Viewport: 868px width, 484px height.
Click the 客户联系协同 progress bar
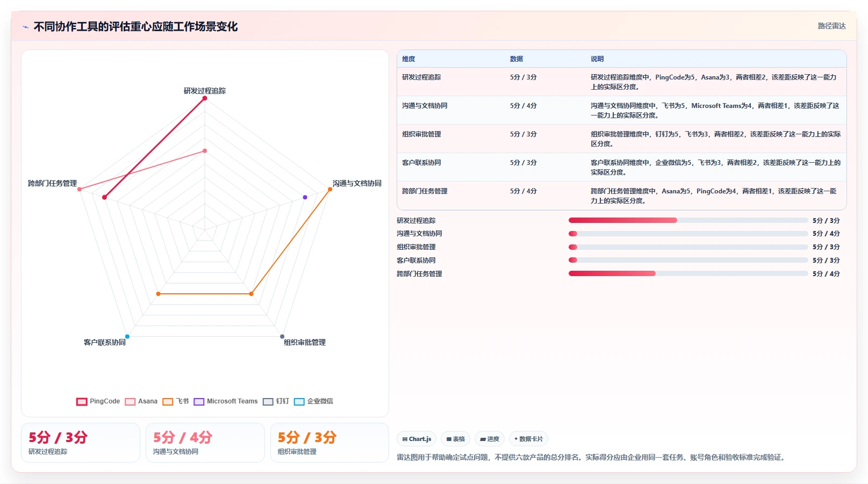point(688,260)
